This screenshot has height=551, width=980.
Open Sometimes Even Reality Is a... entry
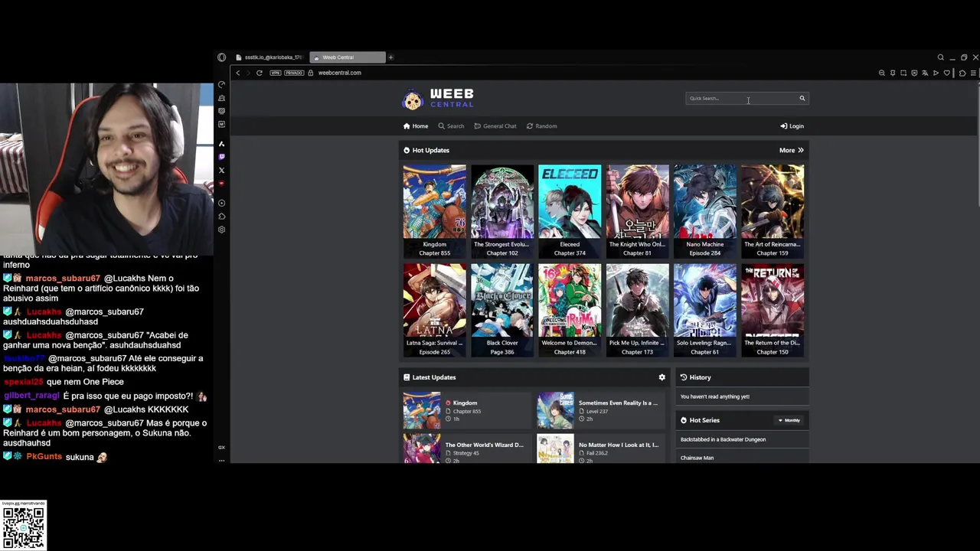pyautogui.click(x=601, y=411)
